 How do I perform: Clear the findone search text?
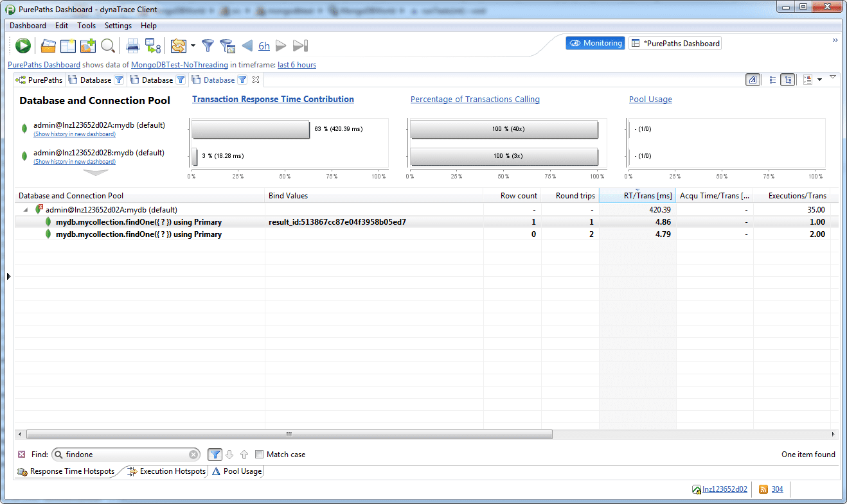point(193,455)
